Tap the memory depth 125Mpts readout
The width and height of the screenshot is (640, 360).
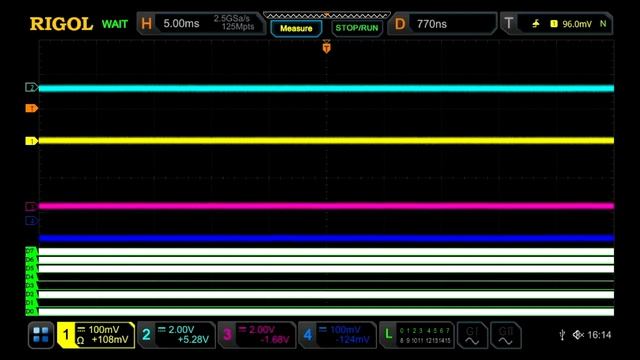(238, 27)
